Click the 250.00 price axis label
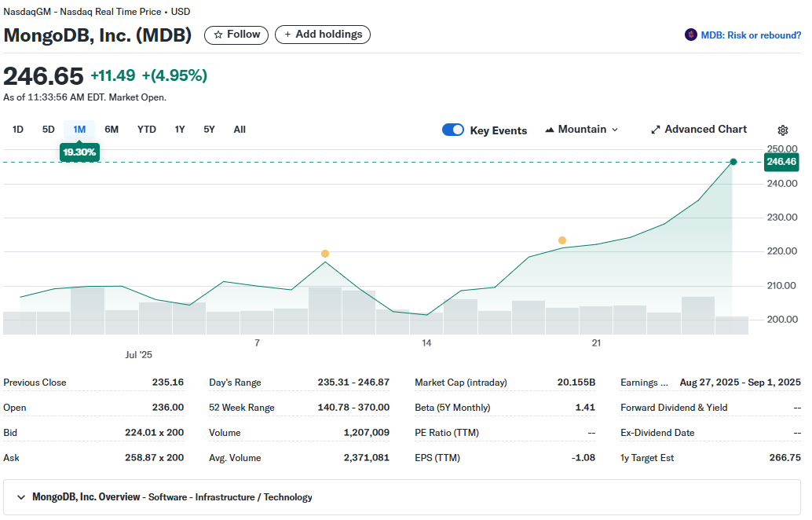 [x=782, y=149]
